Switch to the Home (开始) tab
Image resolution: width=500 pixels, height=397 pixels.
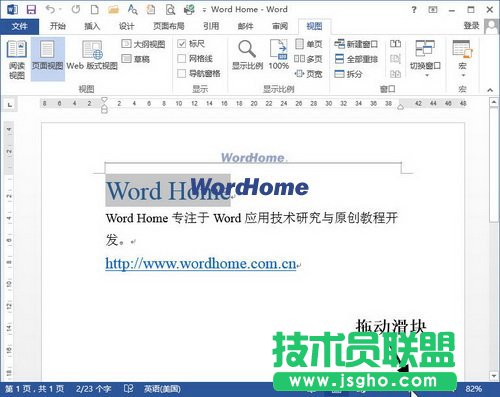[58, 26]
